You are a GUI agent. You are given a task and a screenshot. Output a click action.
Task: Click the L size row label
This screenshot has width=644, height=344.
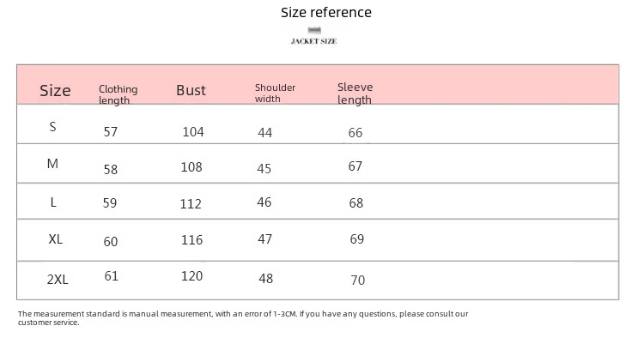point(53,202)
